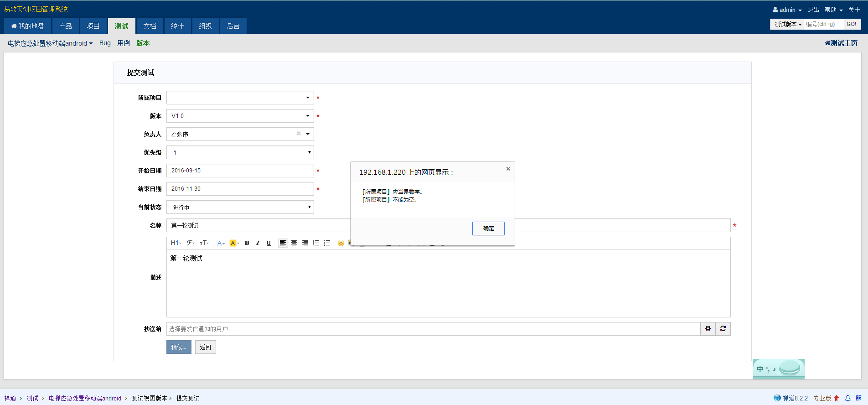Viewport: 868px width, 405px height.
Task: Close the alert dialog with X
Action: click(508, 169)
